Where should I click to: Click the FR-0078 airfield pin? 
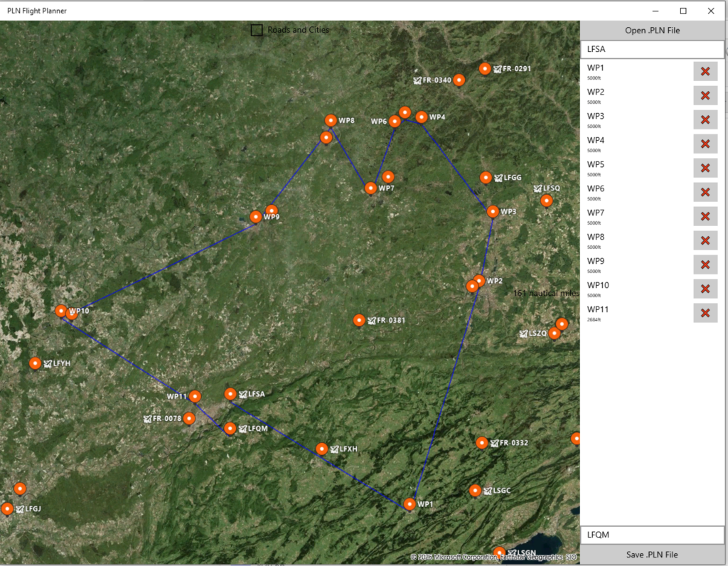click(x=189, y=419)
